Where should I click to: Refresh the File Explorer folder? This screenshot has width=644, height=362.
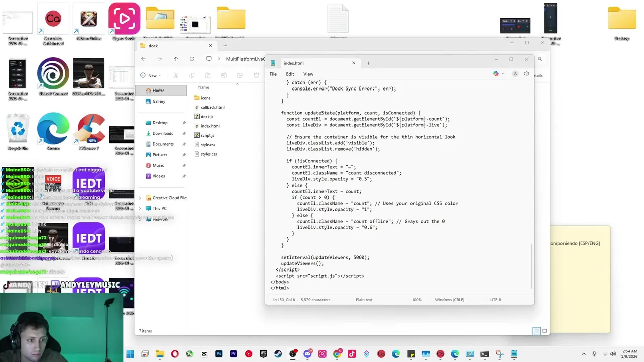192,59
